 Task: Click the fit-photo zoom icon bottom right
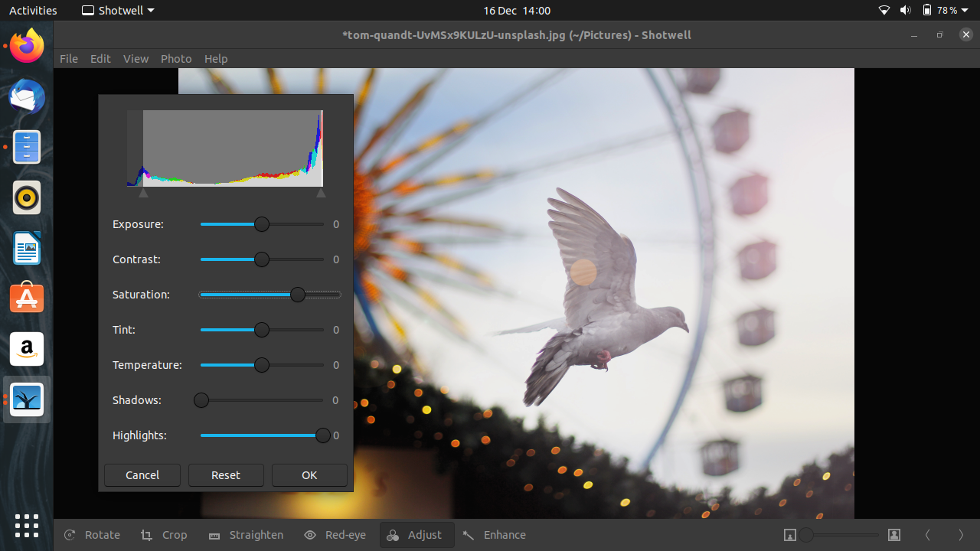click(790, 535)
